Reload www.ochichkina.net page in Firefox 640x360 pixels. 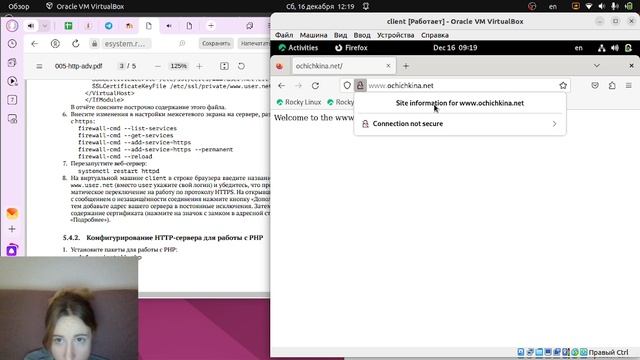(x=315, y=86)
